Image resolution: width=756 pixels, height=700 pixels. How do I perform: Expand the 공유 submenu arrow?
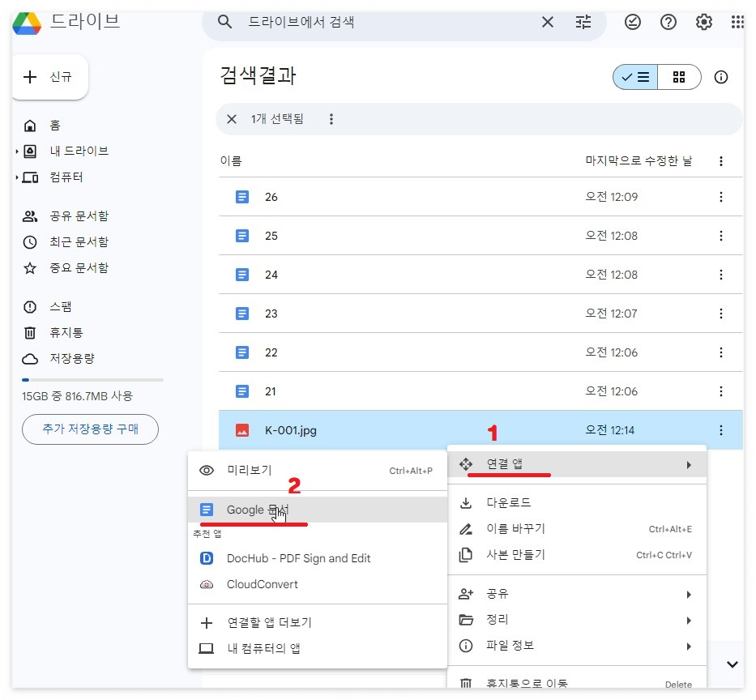click(689, 593)
